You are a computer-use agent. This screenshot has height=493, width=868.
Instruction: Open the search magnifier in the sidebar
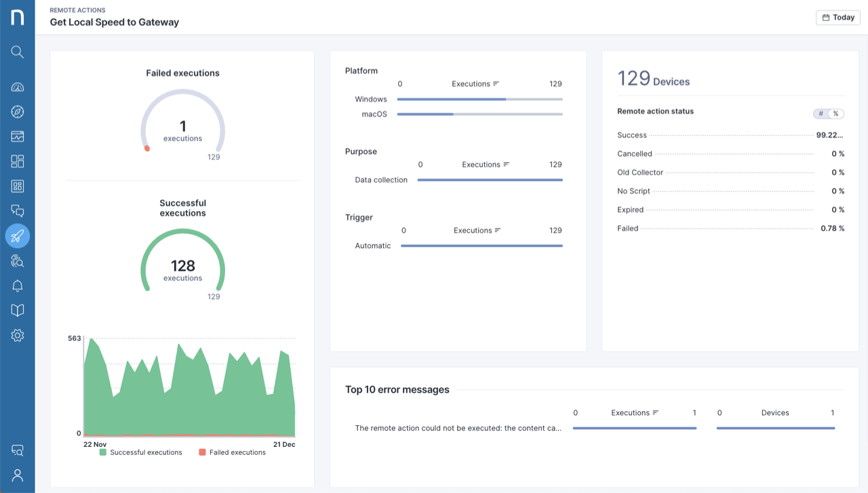pyautogui.click(x=18, y=52)
